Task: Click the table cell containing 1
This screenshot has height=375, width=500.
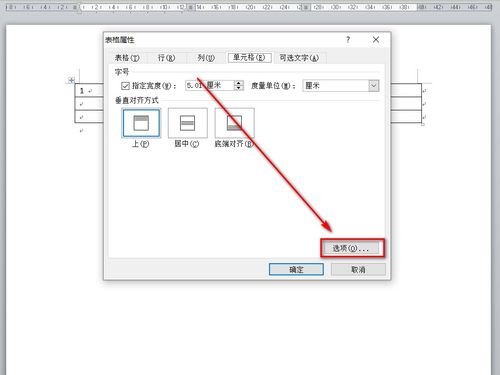Action: click(89, 90)
